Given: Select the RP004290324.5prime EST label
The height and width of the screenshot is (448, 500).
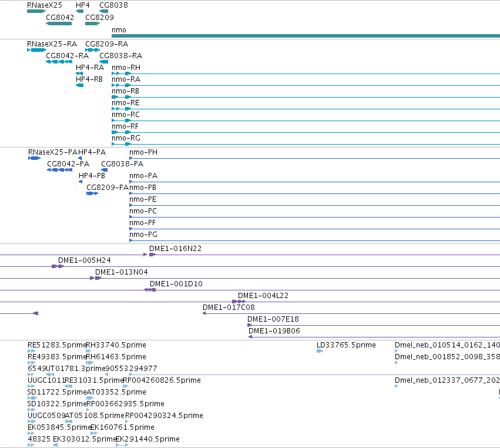Looking at the screenshot, I should (x=165, y=416).
